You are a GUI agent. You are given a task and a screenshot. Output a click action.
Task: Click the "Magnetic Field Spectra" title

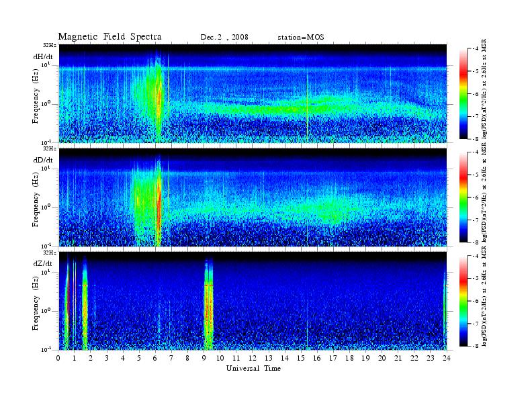pyautogui.click(x=109, y=37)
